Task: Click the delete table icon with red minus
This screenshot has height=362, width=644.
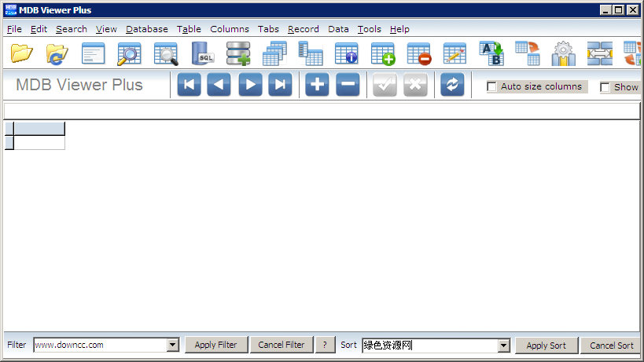Action: coord(419,53)
